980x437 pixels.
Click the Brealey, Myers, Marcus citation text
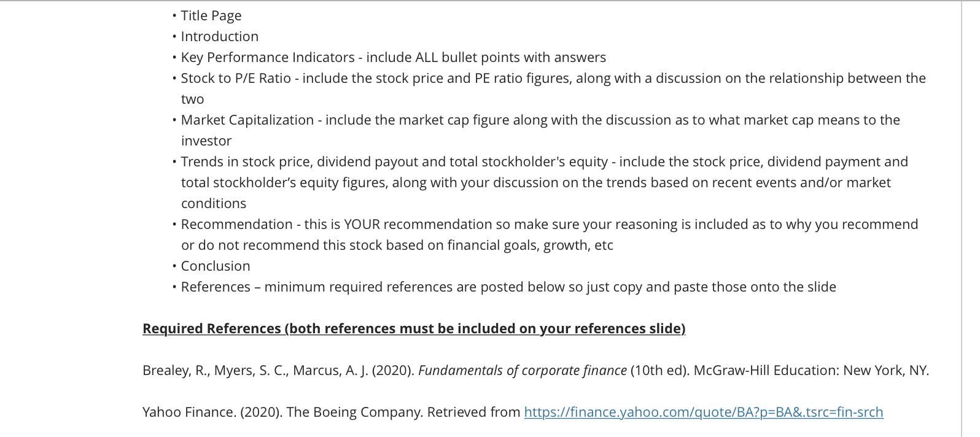pyautogui.click(x=535, y=370)
